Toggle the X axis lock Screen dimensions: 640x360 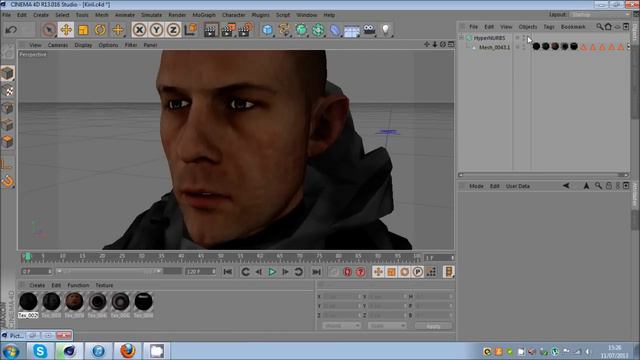(139, 30)
